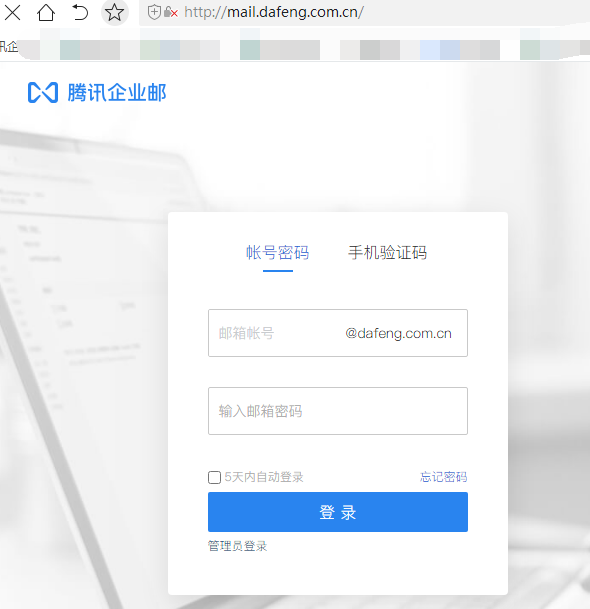Stop page loading with the X icon
590x609 pixels.
pyautogui.click(x=12, y=12)
